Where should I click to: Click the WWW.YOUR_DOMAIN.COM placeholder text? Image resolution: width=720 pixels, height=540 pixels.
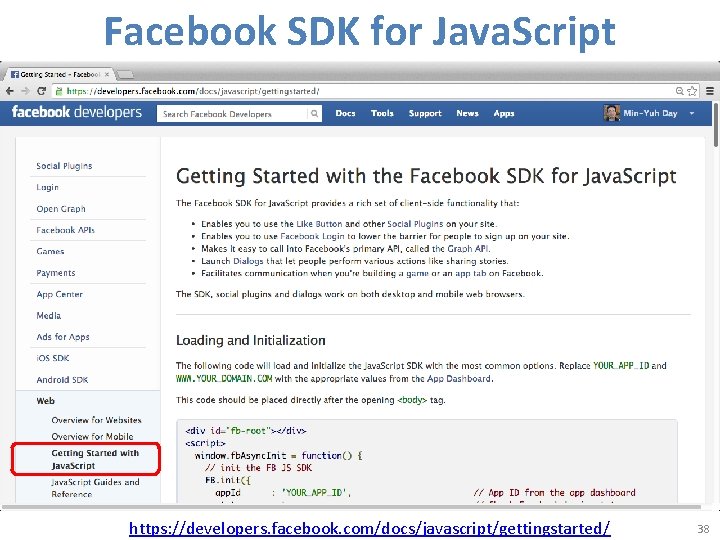click(224, 379)
